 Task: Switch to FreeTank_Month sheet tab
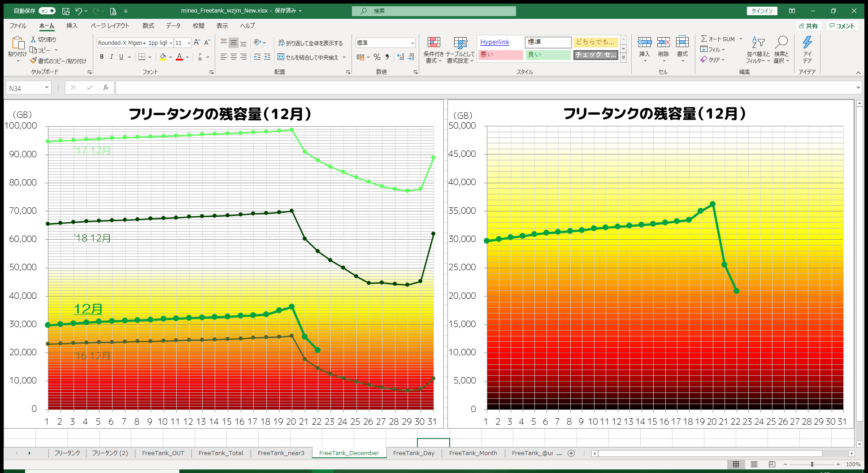pos(473,453)
